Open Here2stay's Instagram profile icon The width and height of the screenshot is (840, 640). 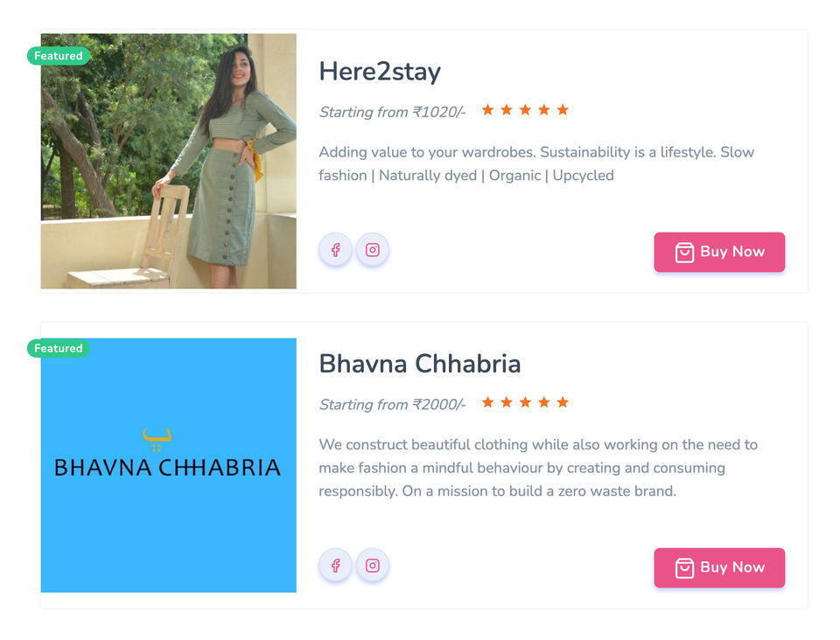click(x=372, y=250)
